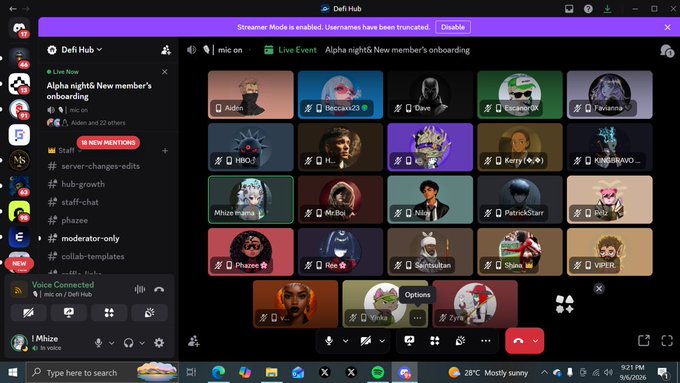Viewport: 680px width, 383px height.
Task: Share screen from call control bar
Action: pos(409,341)
